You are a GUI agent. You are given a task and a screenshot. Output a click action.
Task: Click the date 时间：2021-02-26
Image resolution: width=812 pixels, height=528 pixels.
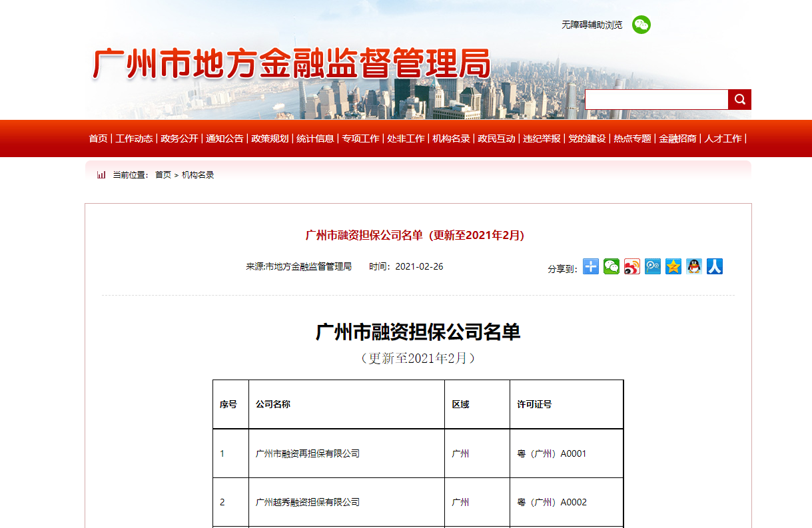click(x=406, y=266)
